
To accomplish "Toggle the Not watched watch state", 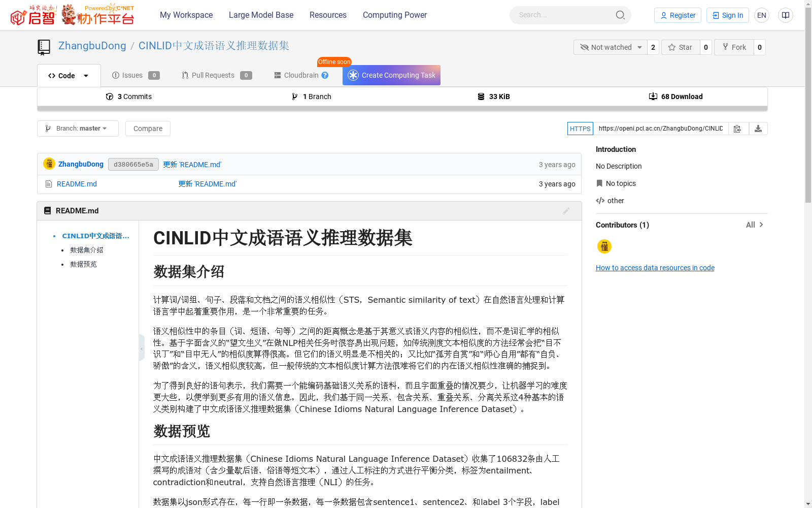I will [610, 47].
